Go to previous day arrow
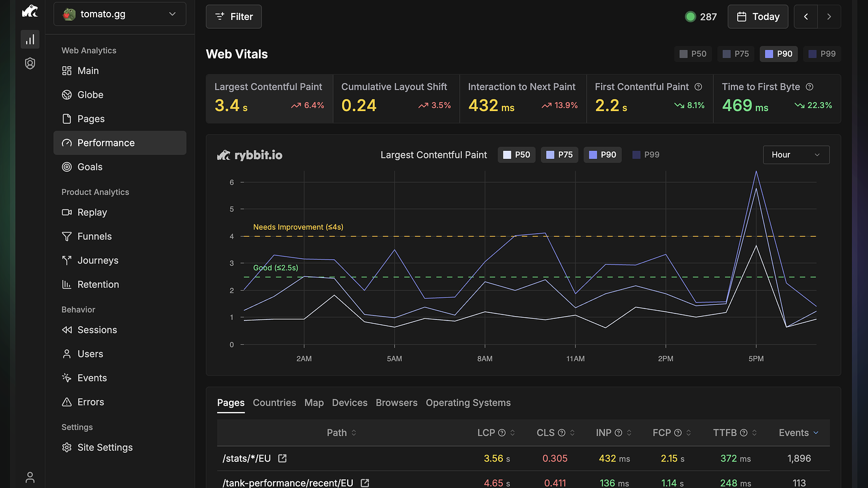868x488 pixels. point(806,17)
